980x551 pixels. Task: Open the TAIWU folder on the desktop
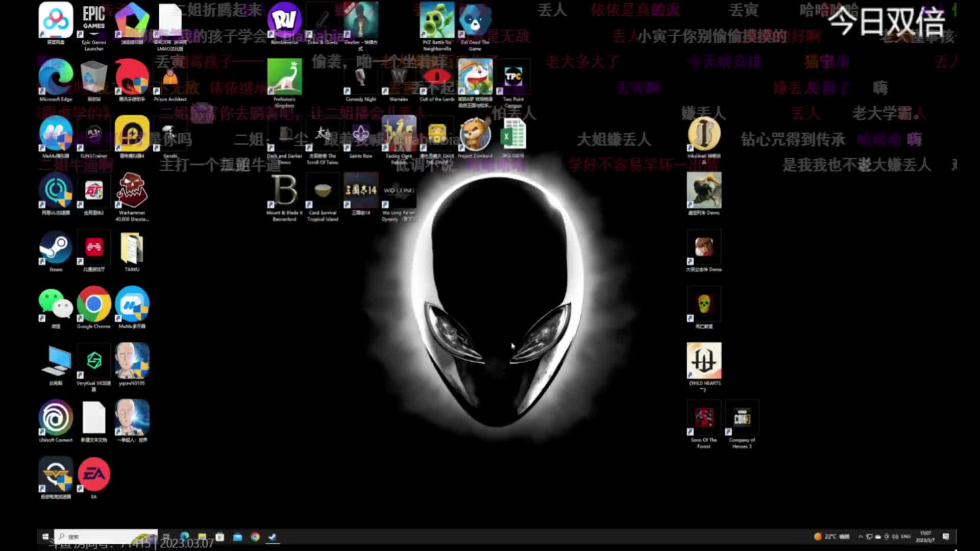pos(132,251)
